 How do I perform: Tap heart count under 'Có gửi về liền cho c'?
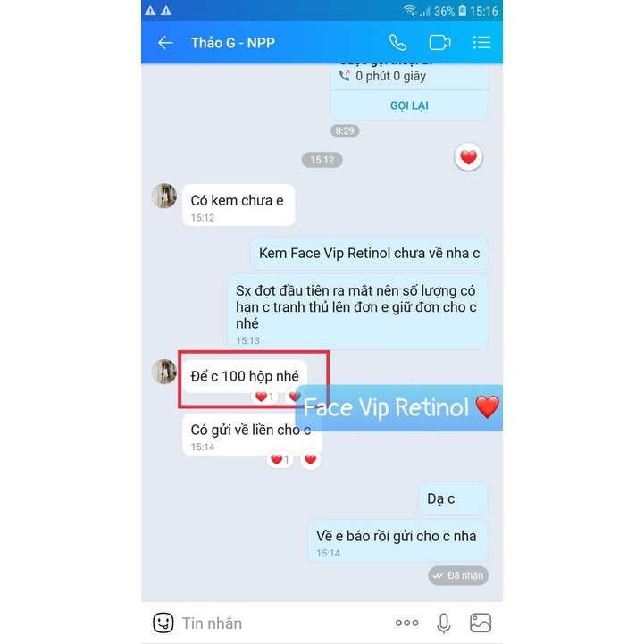280,459
